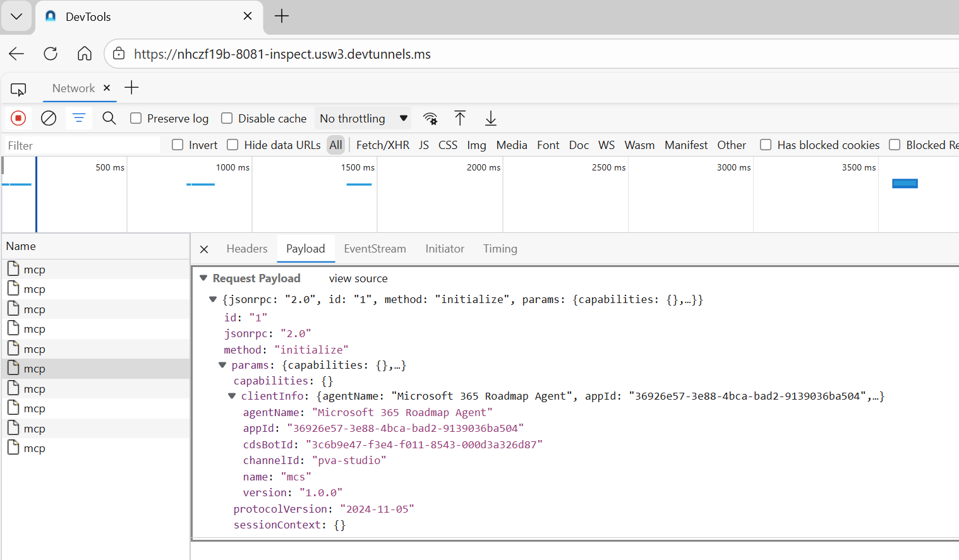
Task: Hide the network filter bar
Action: [78, 118]
